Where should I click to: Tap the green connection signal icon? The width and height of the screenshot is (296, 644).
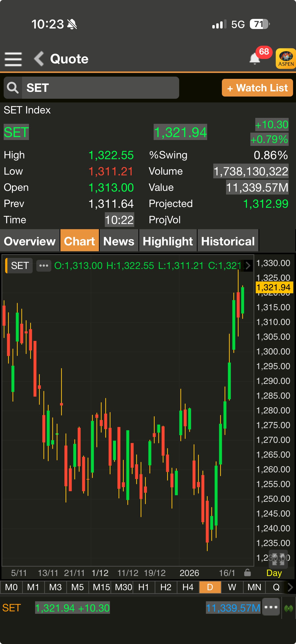[x=288, y=608]
